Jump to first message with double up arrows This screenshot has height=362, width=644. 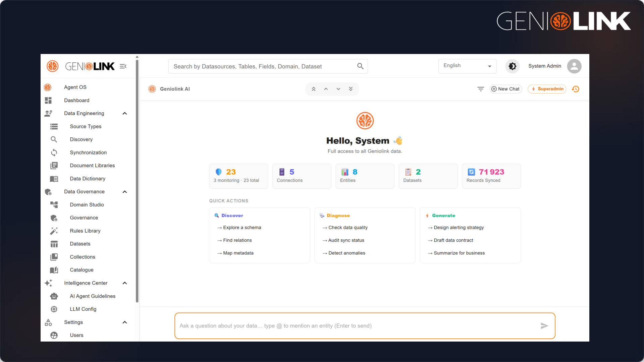pos(314,89)
